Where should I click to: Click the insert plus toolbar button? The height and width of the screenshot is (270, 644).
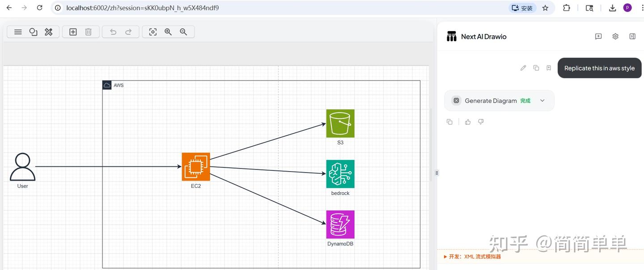coord(73,32)
